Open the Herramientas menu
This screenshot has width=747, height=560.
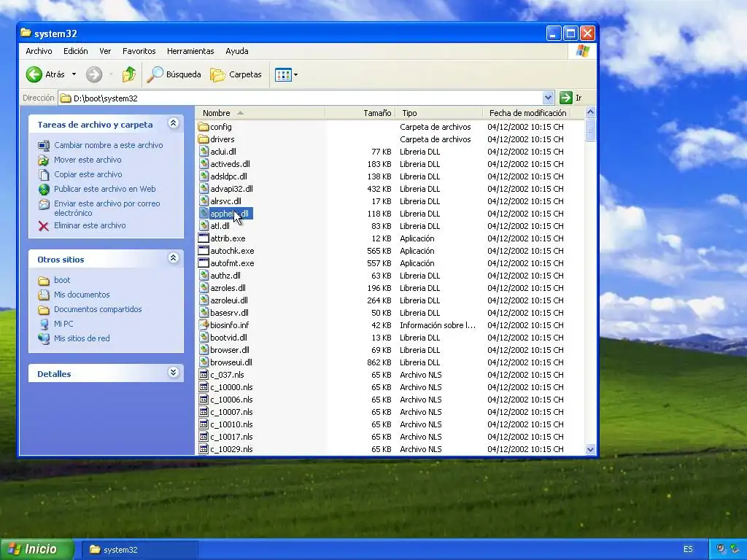[190, 51]
